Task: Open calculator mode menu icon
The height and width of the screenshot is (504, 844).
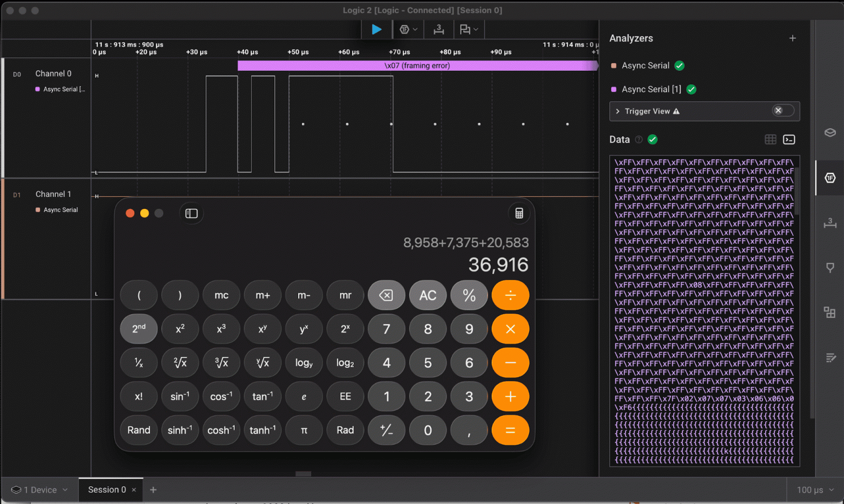Action: [519, 213]
